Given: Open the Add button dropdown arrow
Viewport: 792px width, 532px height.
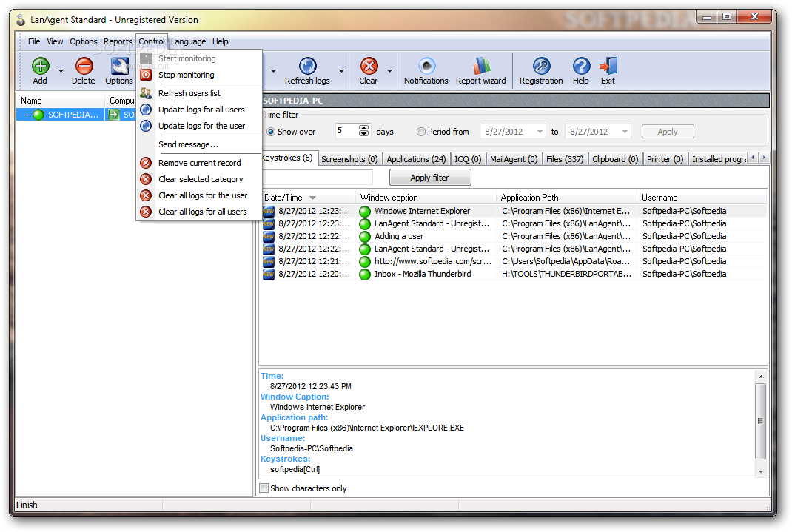Looking at the screenshot, I should pos(61,71).
